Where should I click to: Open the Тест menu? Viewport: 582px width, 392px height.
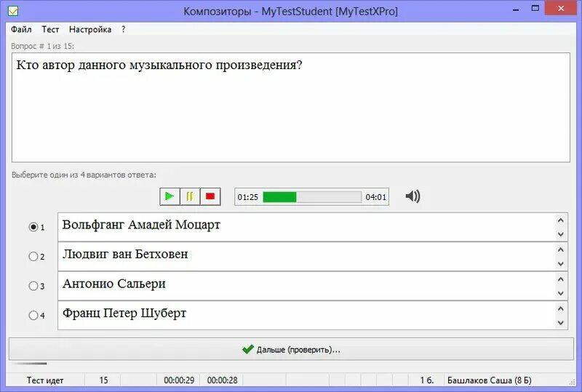click(x=50, y=29)
